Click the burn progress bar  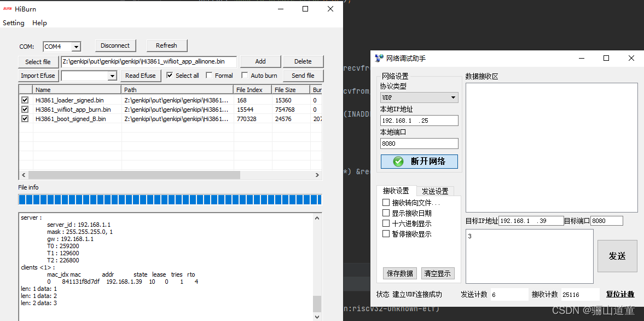point(170,200)
